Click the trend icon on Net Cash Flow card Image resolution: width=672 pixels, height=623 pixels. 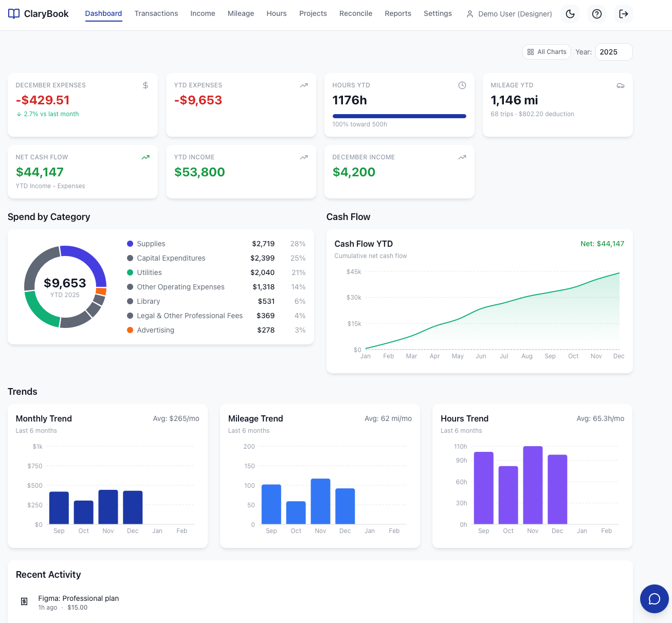click(146, 157)
